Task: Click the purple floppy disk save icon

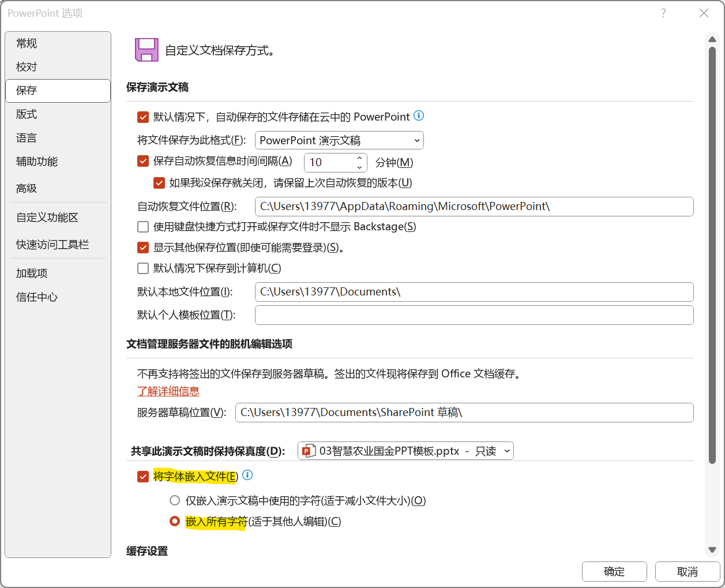Action: pyautogui.click(x=146, y=50)
